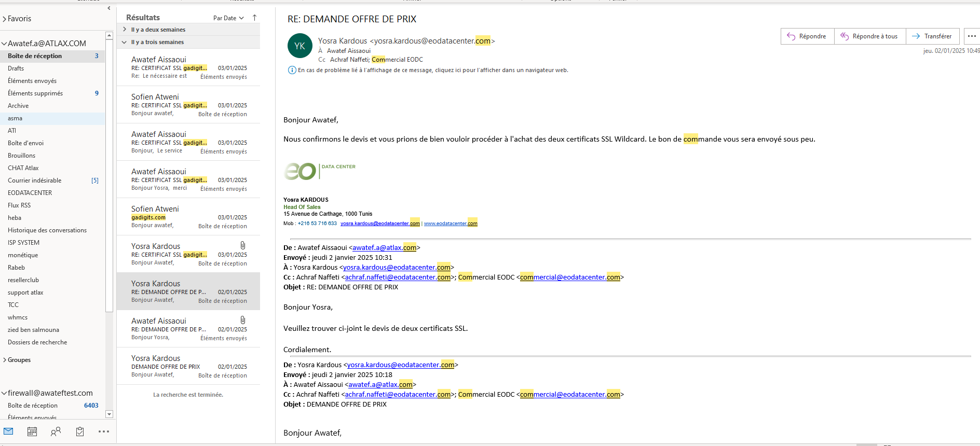Image resolution: width=980 pixels, height=446 pixels.
Task: Expand the 'Il y a deux semaines' group
Action: tap(125, 30)
